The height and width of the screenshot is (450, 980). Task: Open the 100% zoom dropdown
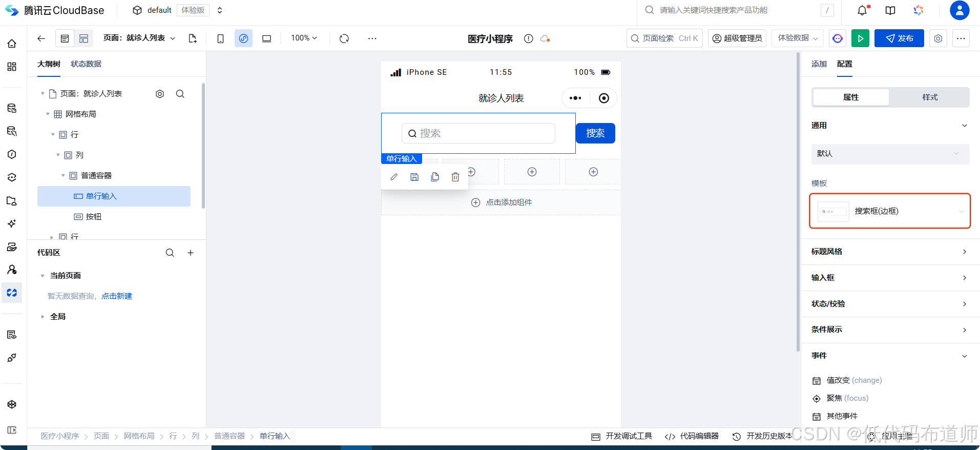[x=304, y=38]
